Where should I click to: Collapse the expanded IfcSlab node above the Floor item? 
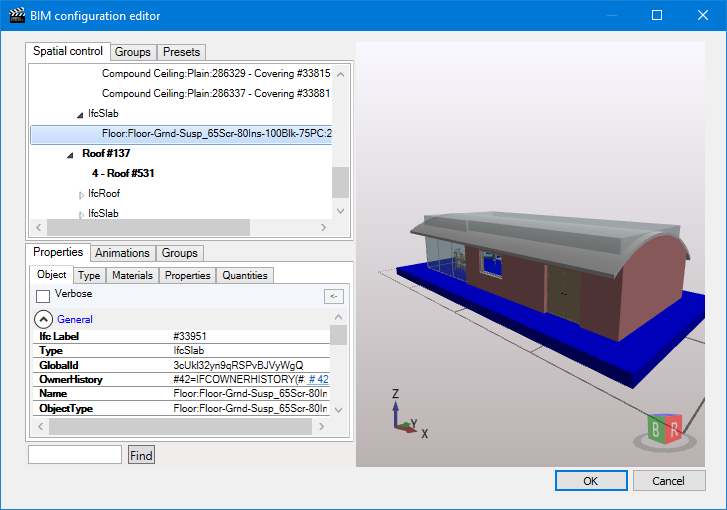coord(80,115)
